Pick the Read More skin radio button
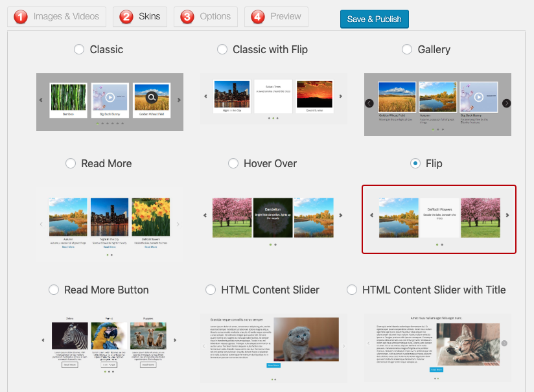The width and height of the screenshot is (534, 392). pyautogui.click(x=71, y=163)
